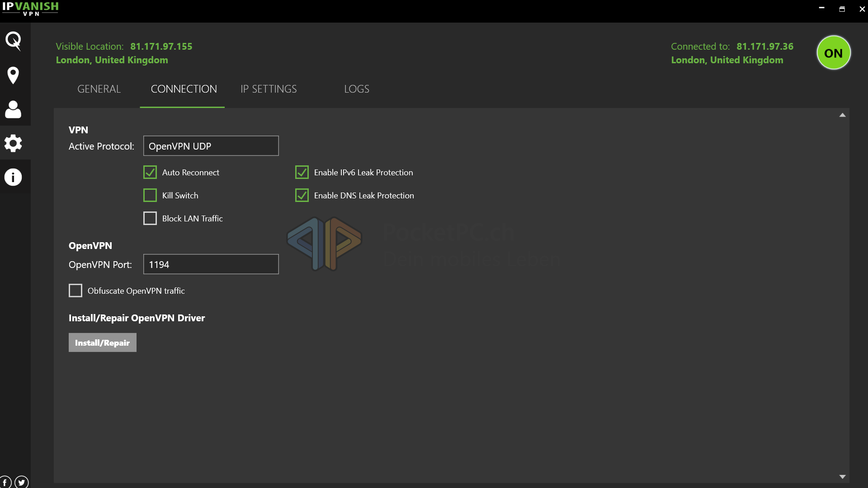Click the Facebook icon at bottom left
The image size is (868, 488).
pyautogui.click(x=5, y=482)
